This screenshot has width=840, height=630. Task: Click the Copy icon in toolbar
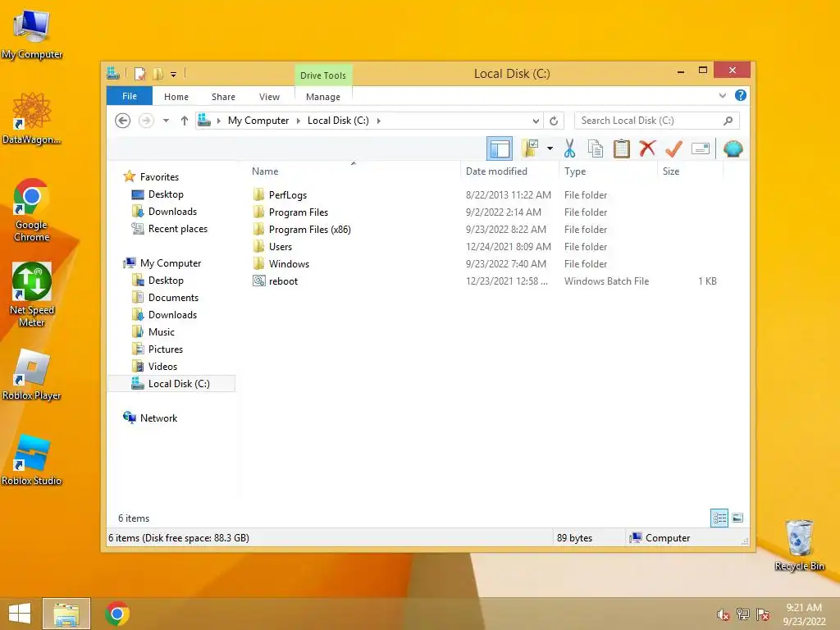596,148
